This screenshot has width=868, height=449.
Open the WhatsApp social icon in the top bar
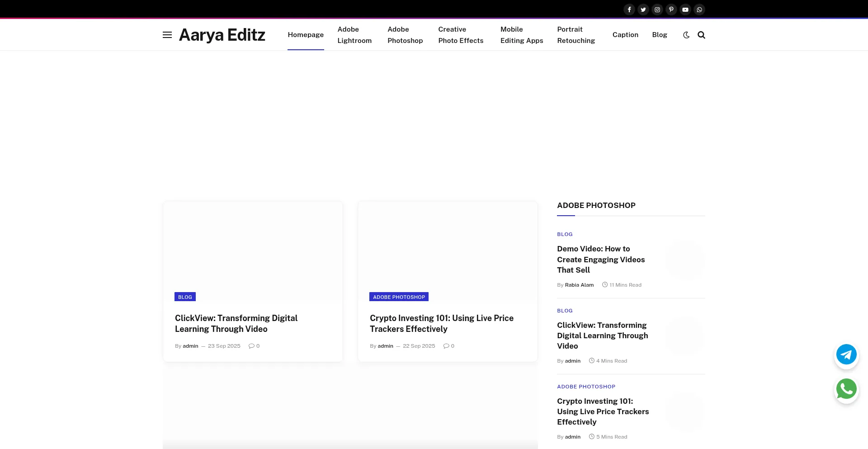pyautogui.click(x=699, y=9)
